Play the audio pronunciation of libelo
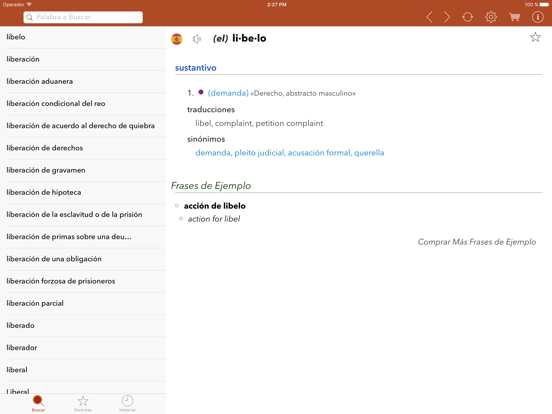Image resolution: width=552 pixels, height=414 pixels. point(197,39)
